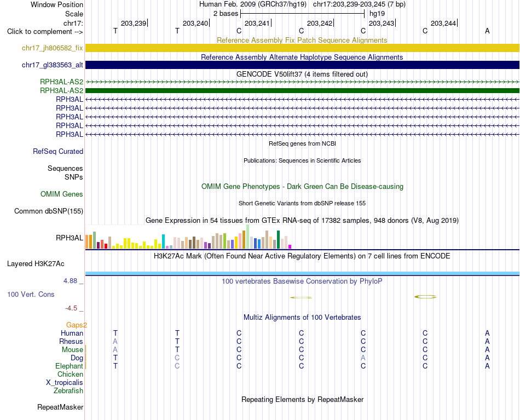
Task: Open the 100 Vert. Cons track label
Action: (31, 294)
